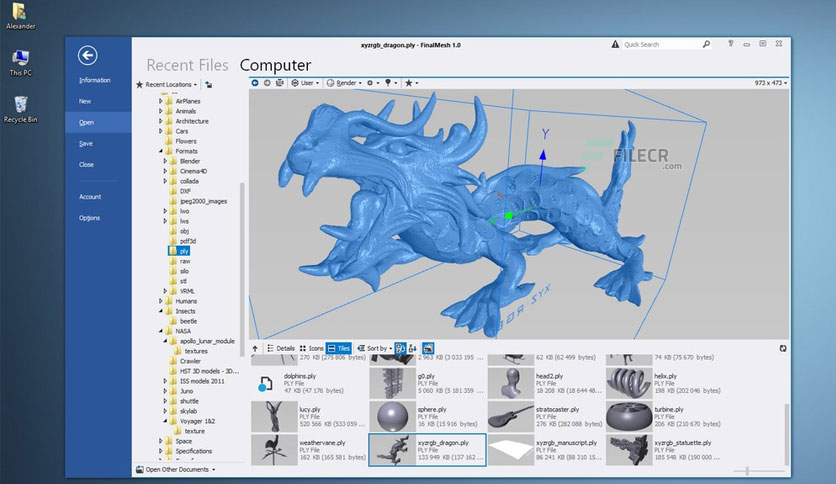The image size is (836, 484).
Task: Switch file list to Icons view
Action: pyautogui.click(x=311, y=349)
